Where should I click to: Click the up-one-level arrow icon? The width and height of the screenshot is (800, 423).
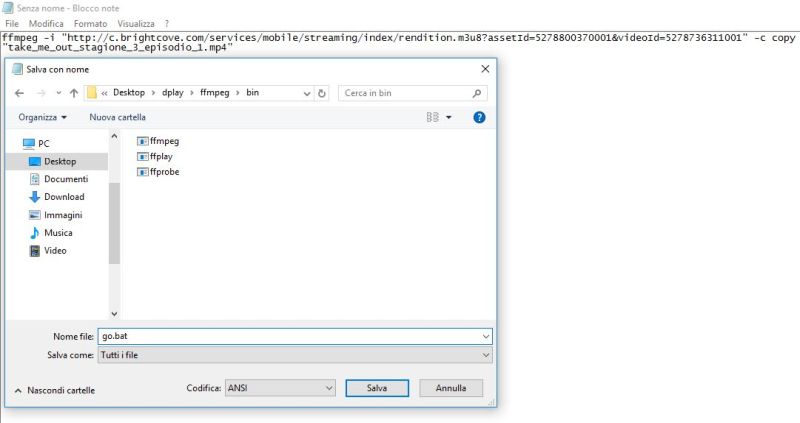click(x=73, y=93)
